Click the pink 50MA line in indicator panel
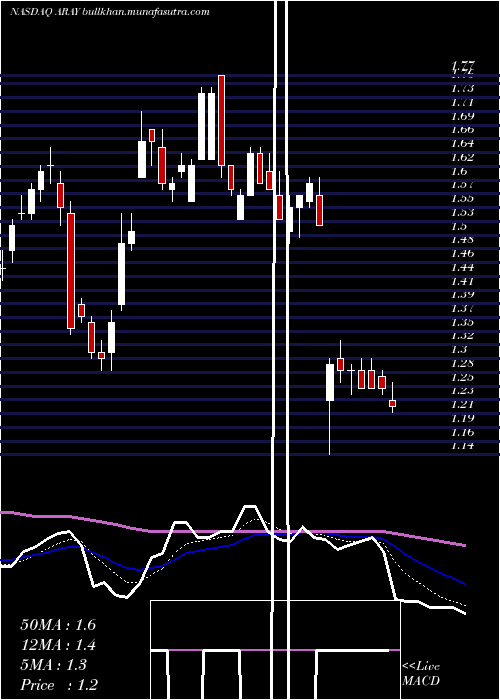 pyautogui.click(x=232, y=531)
